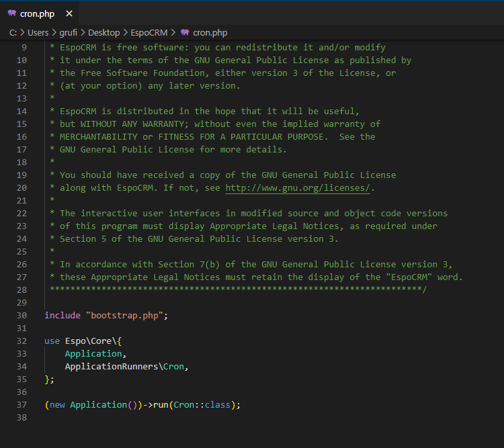This screenshot has width=504, height=448.
Task: Open the Desktop breadcrumb segment
Action: [x=103, y=32]
